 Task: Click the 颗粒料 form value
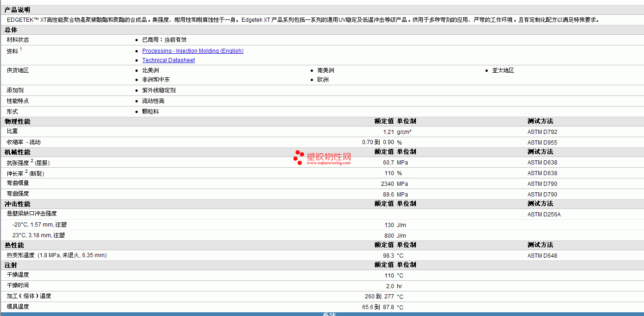coord(150,112)
